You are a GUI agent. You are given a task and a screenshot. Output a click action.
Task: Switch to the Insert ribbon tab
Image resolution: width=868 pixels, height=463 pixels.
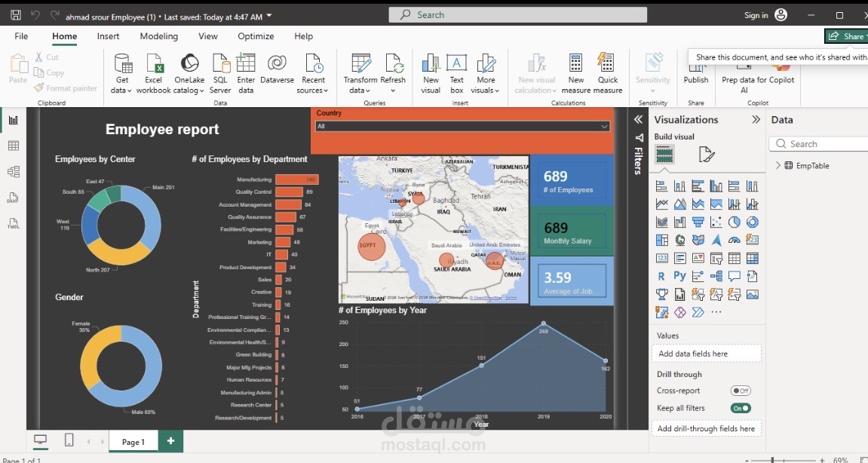108,36
